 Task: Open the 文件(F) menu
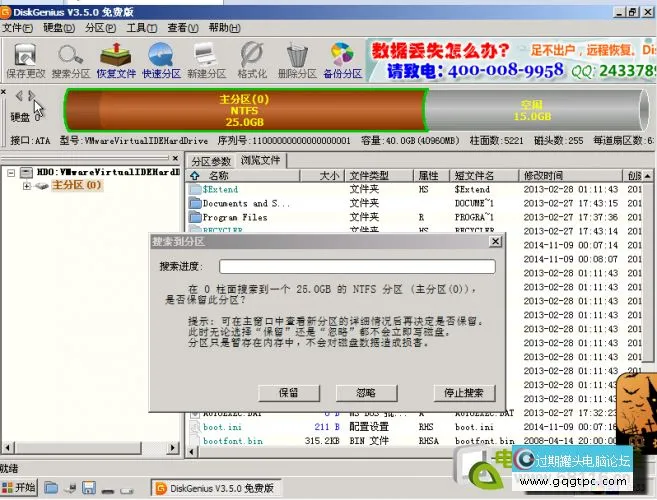[18, 28]
